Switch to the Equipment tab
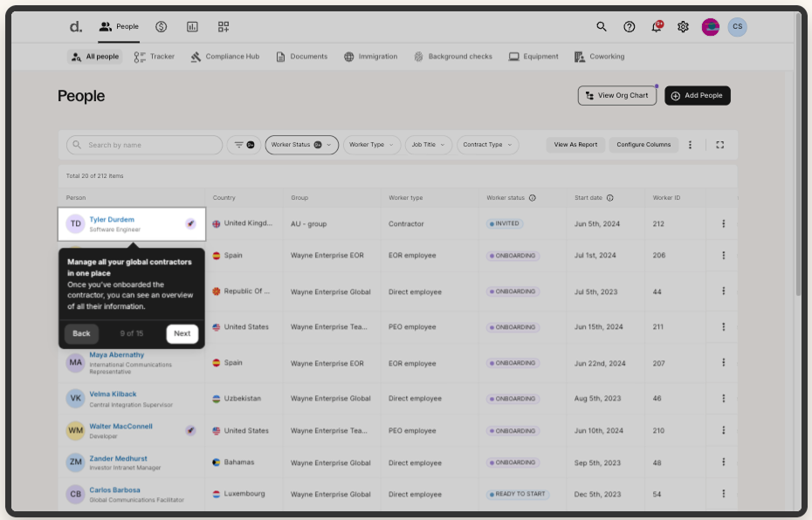This screenshot has height=520, width=812. [533, 57]
